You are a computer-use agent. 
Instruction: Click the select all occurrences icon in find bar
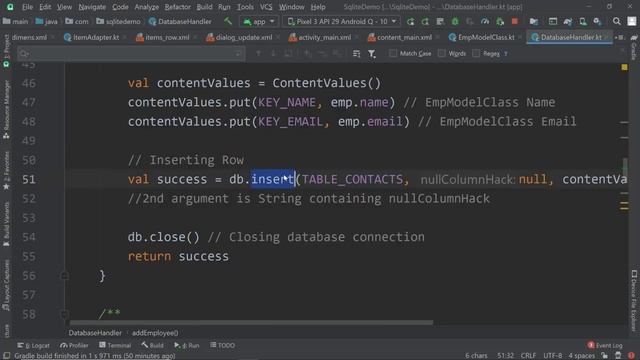[x=337, y=53]
